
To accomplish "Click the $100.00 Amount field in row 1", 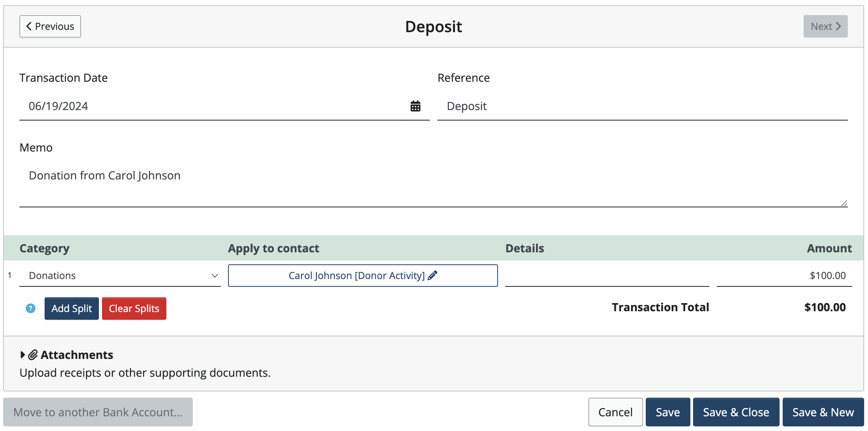I will click(x=784, y=276).
